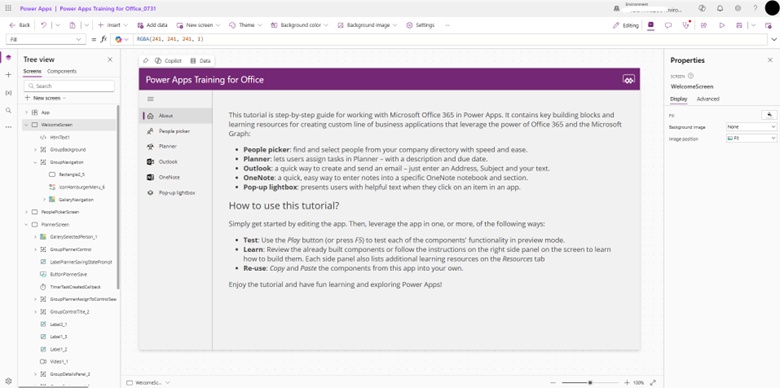This screenshot has width=780, height=388.
Task: Open the Background image dropdown
Action: (x=367, y=25)
